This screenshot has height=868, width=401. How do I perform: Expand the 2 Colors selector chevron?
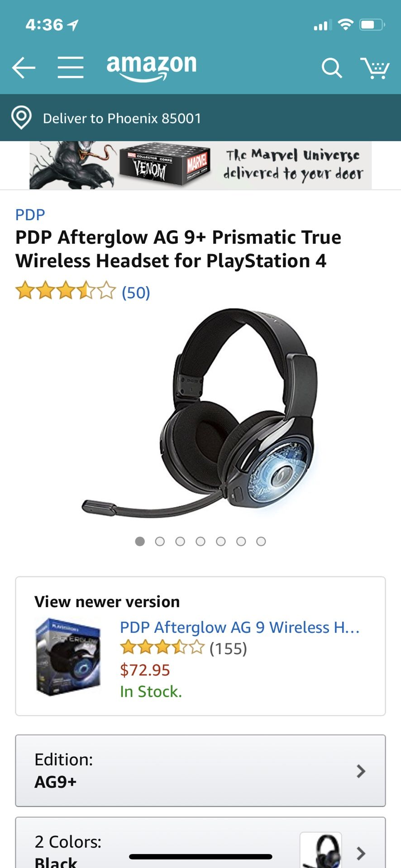361,853
